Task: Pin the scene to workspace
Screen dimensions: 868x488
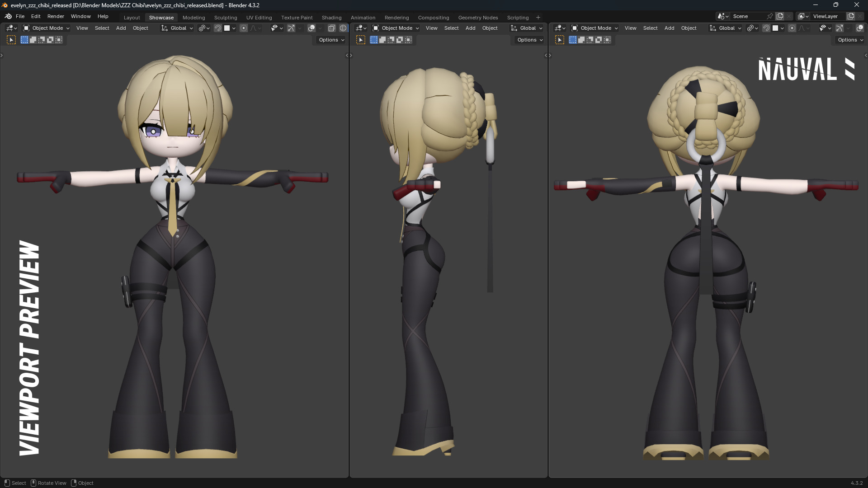Action: pos(770,16)
